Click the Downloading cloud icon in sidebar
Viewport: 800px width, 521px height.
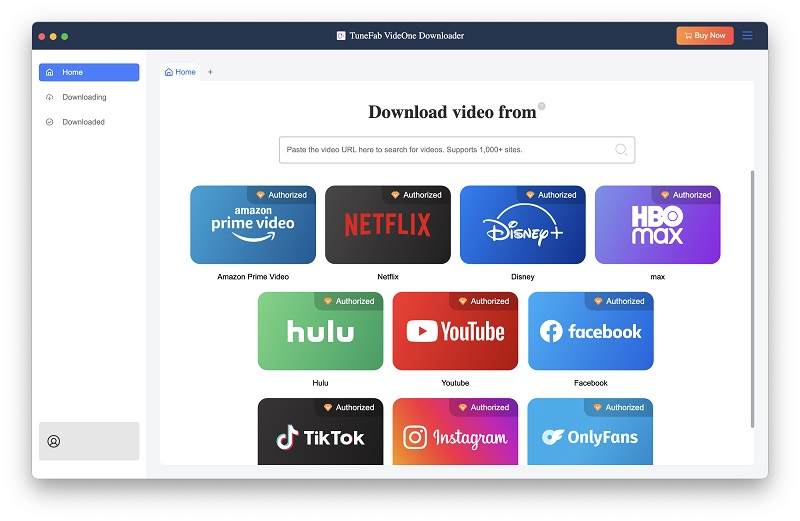(x=49, y=97)
